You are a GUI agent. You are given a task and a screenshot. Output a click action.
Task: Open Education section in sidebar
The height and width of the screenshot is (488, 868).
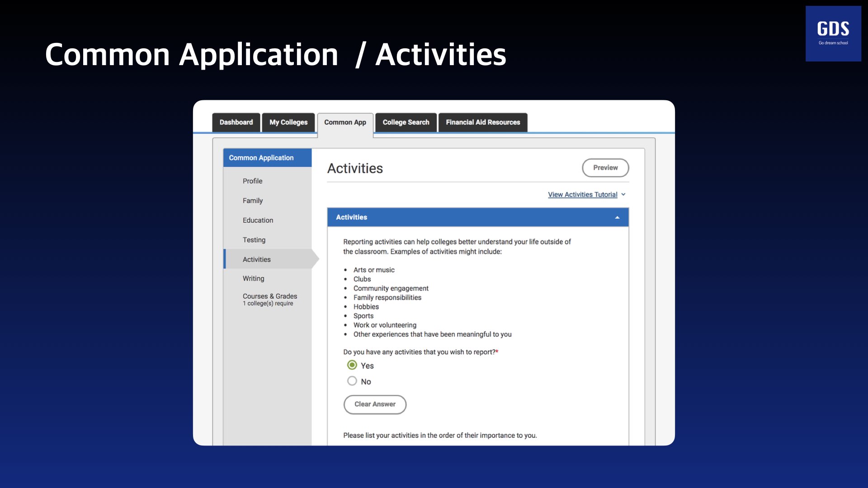click(258, 221)
